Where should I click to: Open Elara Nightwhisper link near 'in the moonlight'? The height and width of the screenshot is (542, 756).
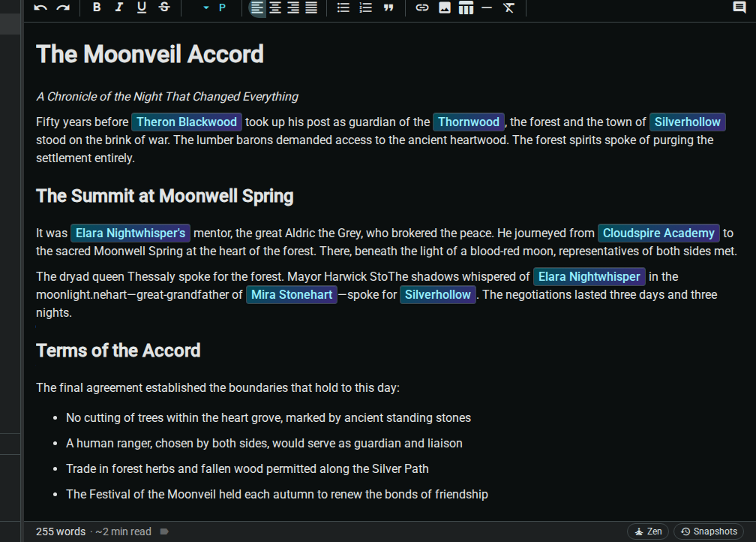point(589,276)
